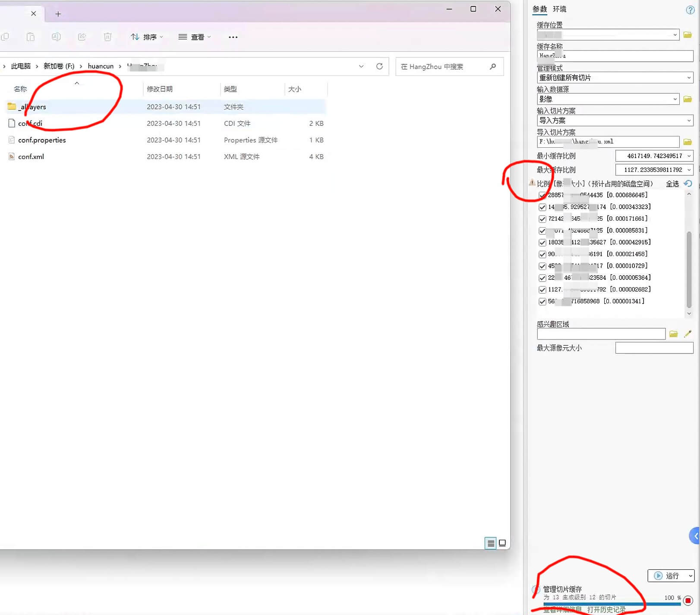Toggle the scale checkbox for 0.000042915
Screen dimensions: 700x615
(542, 242)
